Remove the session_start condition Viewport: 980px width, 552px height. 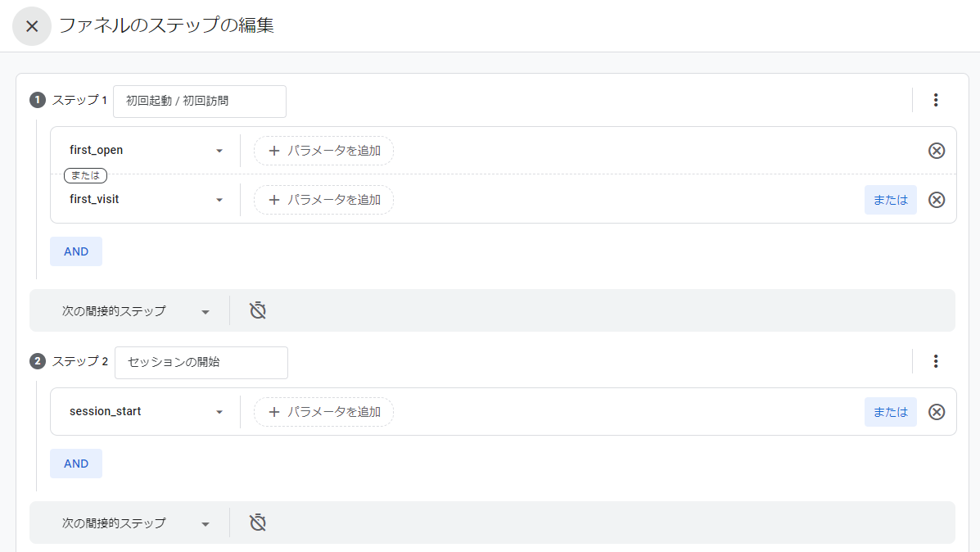click(937, 412)
